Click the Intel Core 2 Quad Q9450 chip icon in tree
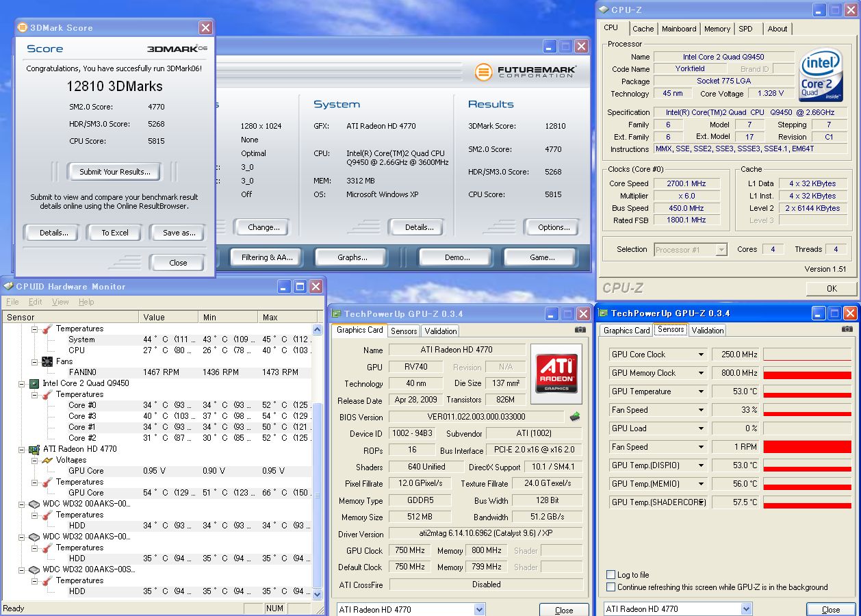Image resolution: width=861 pixels, height=616 pixels. pyautogui.click(x=34, y=383)
